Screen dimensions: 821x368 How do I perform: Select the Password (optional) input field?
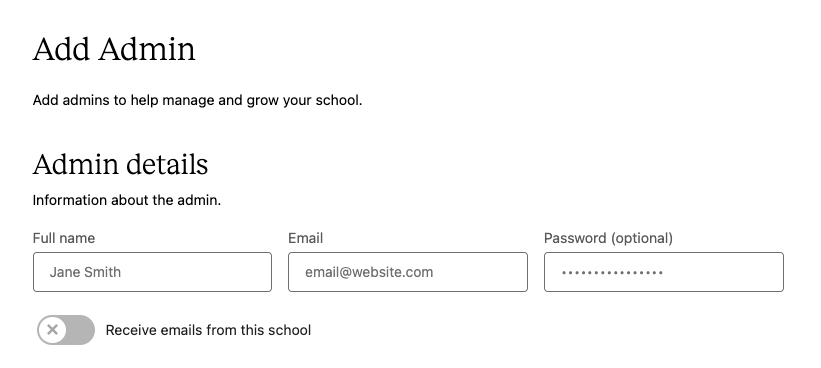[x=664, y=272]
